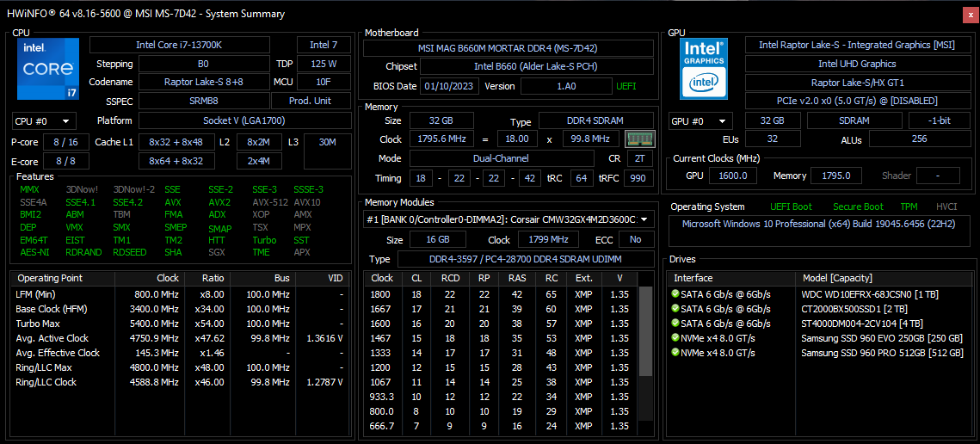
Task: Select the Ring/LLC Clock row
Action: [181, 382]
